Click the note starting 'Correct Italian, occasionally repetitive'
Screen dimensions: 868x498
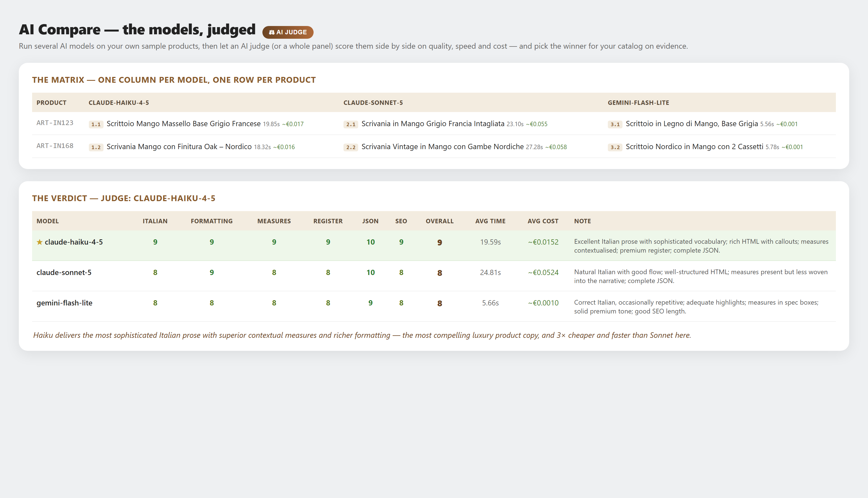[x=696, y=307]
